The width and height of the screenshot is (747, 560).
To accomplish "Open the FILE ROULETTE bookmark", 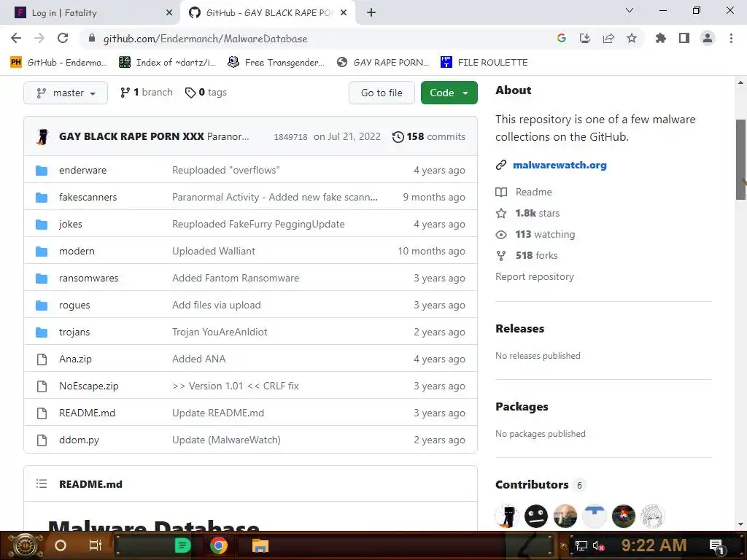I will (484, 63).
